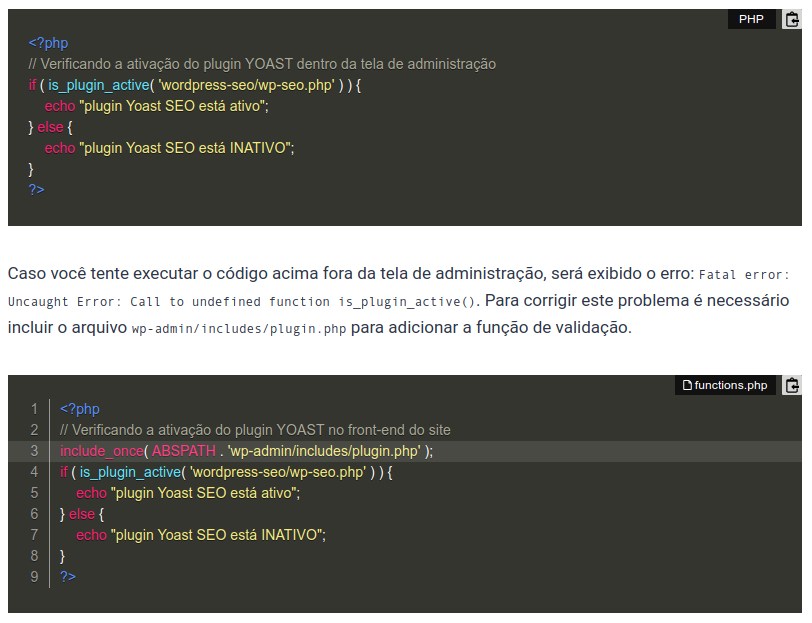Click line number 3 in gutter
The width and height of the screenshot is (812, 623).
click(x=34, y=451)
